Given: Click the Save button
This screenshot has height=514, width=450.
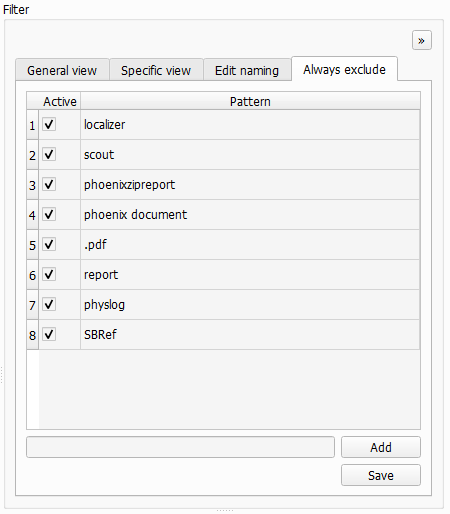Looking at the screenshot, I should (381, 475).
